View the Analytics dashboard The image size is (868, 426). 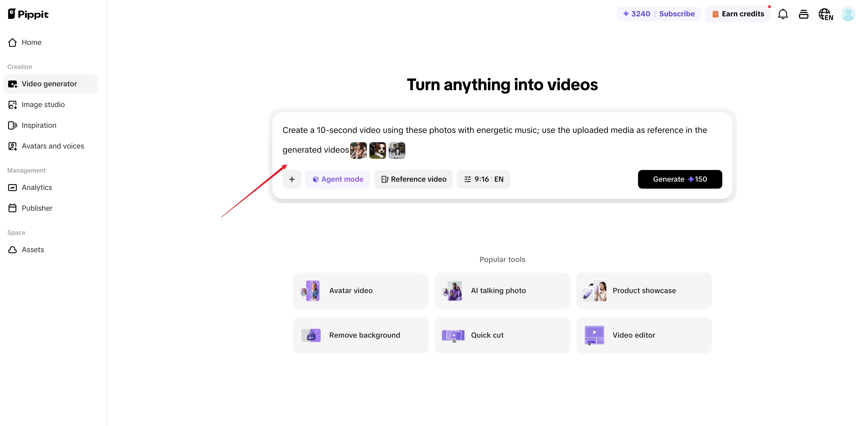37,187
